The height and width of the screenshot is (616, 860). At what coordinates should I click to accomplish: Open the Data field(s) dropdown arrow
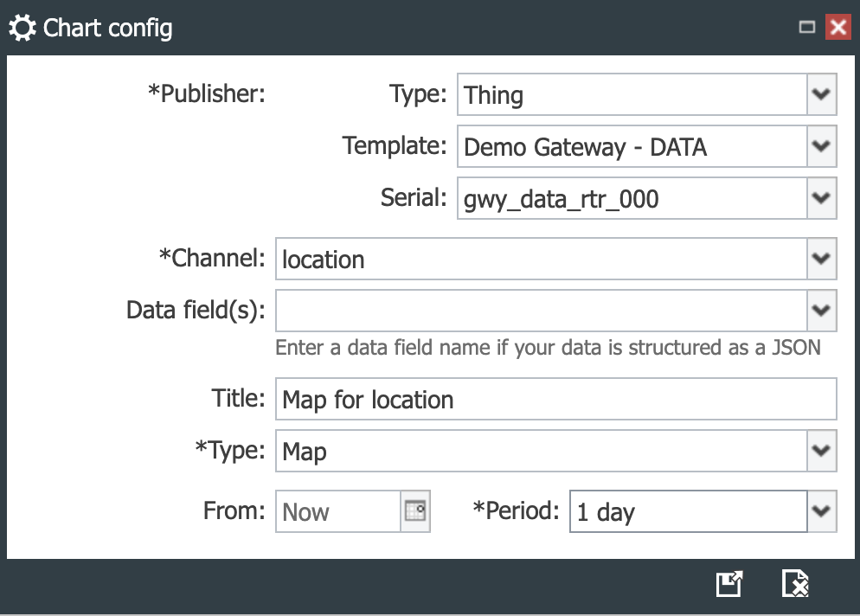click(x=821, y=311)
